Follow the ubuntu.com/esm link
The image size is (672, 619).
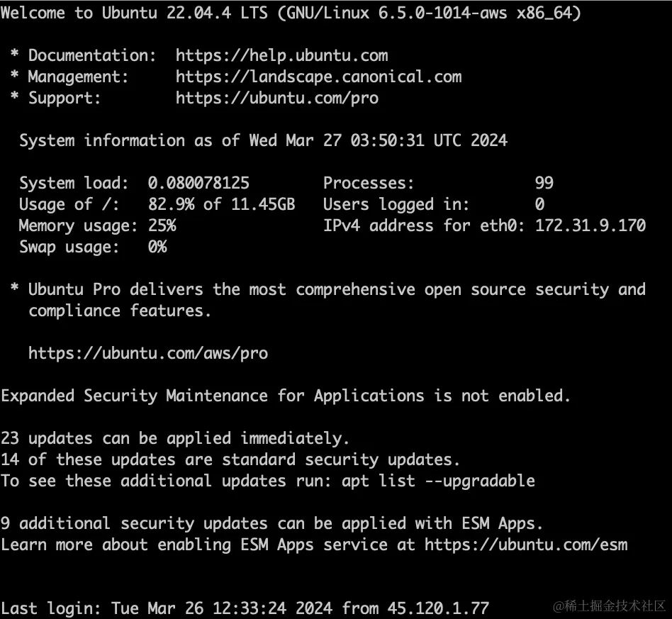coord(526,545)
